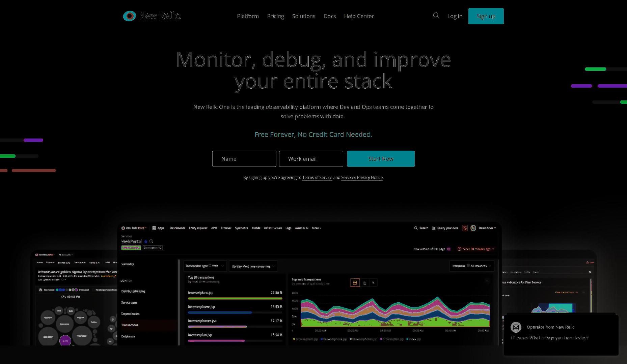Open All accounts dropdown in left window

(66, 255)
